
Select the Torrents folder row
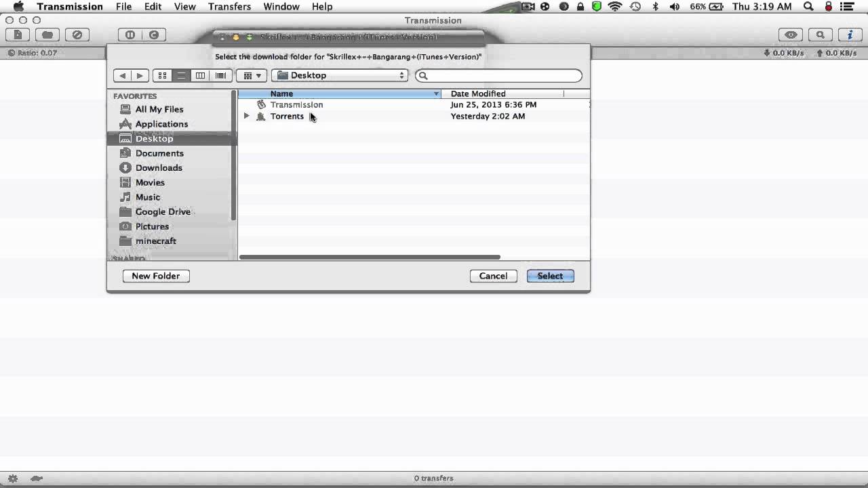414,117
